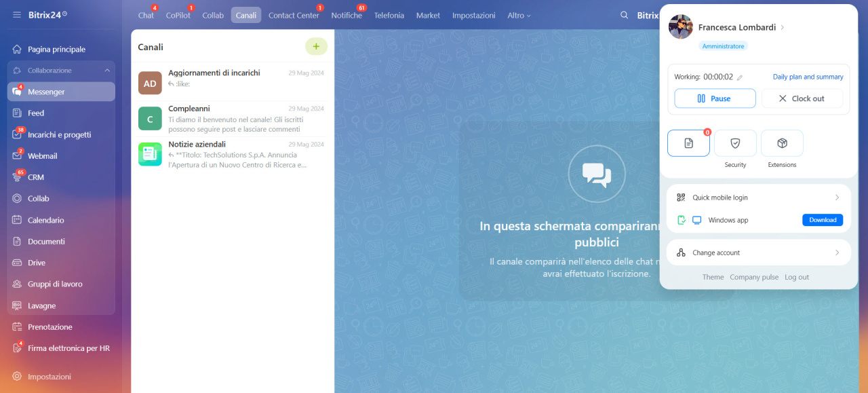
Task: Expand the Change account option
Action: pos(758,252)
